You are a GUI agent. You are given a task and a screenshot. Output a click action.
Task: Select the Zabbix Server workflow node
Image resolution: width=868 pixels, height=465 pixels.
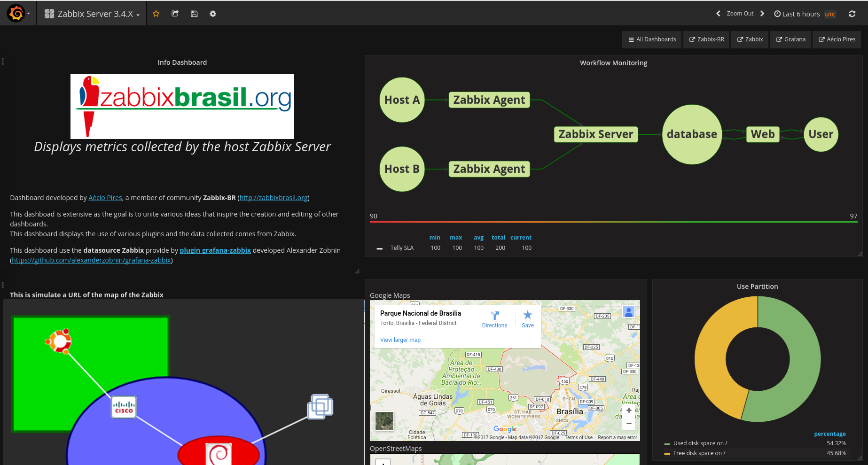coord(596,134)
